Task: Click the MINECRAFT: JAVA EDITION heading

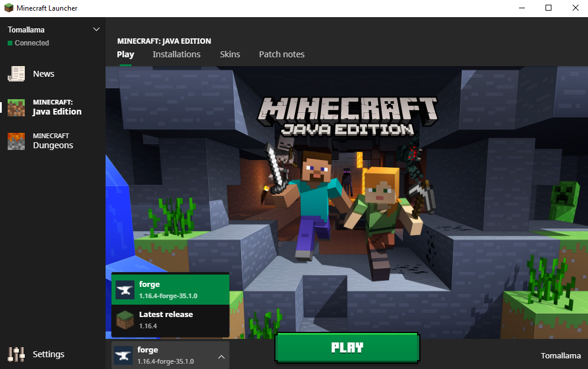Action: point(164,41)
